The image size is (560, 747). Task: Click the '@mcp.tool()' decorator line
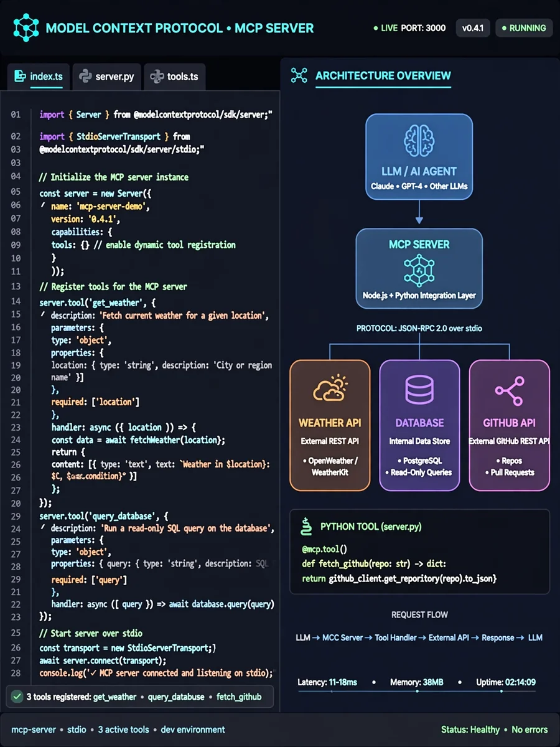point(324,549)
